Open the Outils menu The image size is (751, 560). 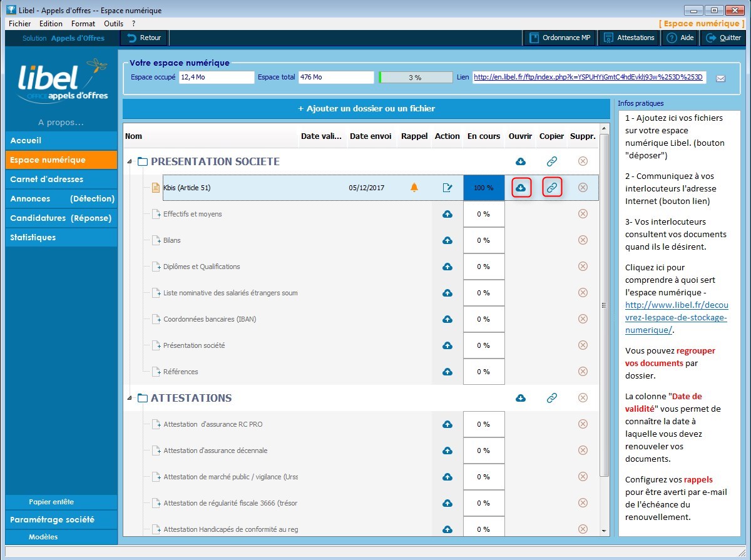point(113,24)
